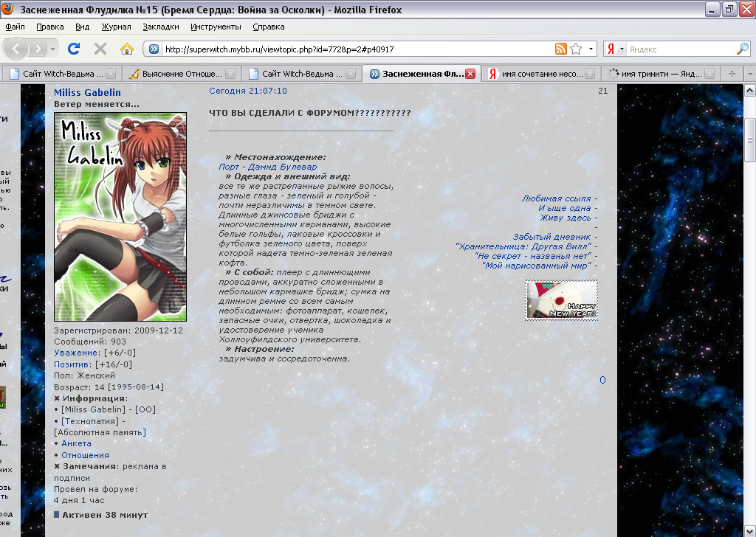Subscribe via the RSS feed icon
The image size is (756, 537).
561,49
